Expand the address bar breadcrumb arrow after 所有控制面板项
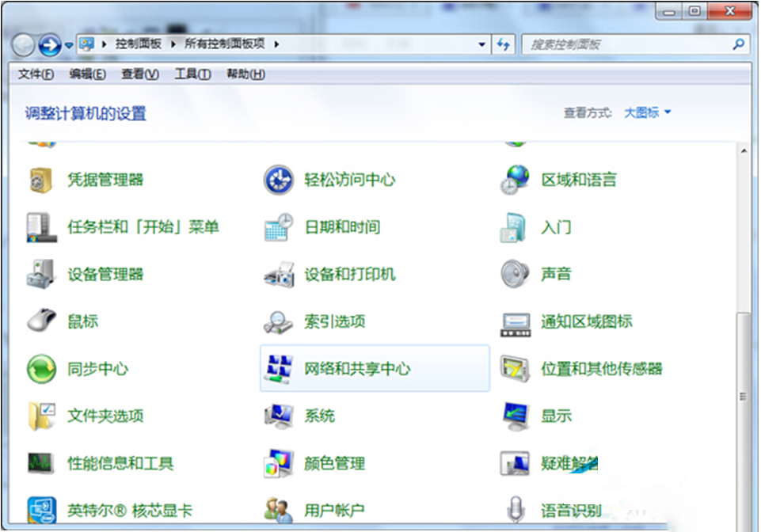The image size is (761, 532). [x=276, y=45]
